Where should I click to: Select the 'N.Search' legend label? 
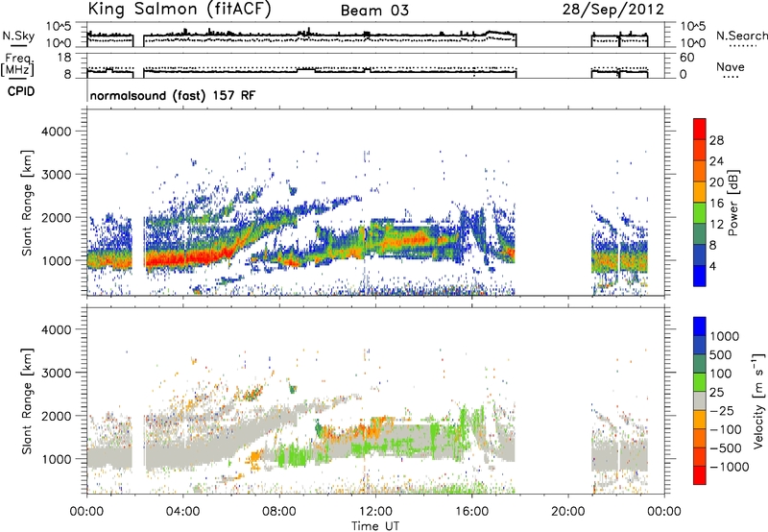(741, 36)
